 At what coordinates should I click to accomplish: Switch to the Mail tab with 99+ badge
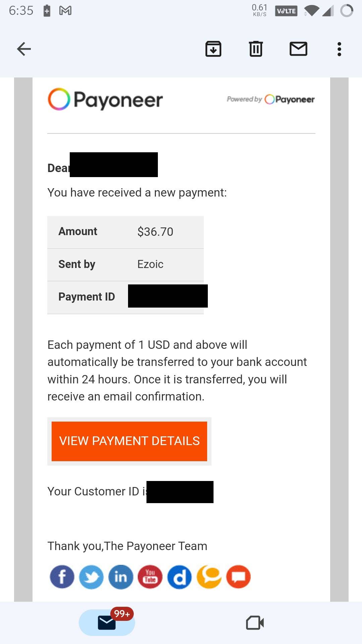(x=107, y=623)
